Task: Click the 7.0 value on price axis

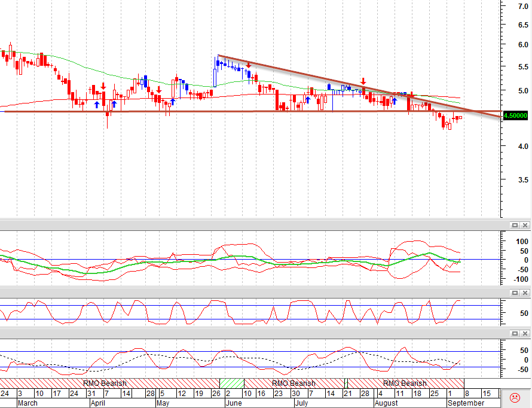Action: (523, 7)
